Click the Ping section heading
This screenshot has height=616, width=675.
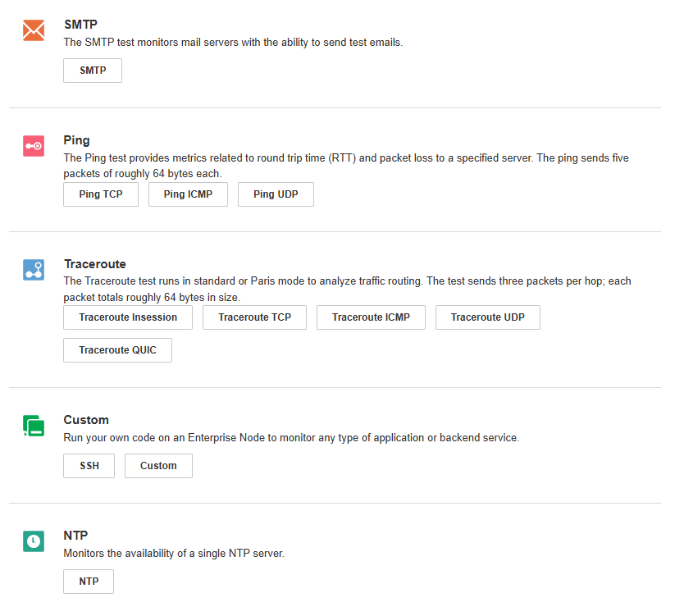pos(77,140)
